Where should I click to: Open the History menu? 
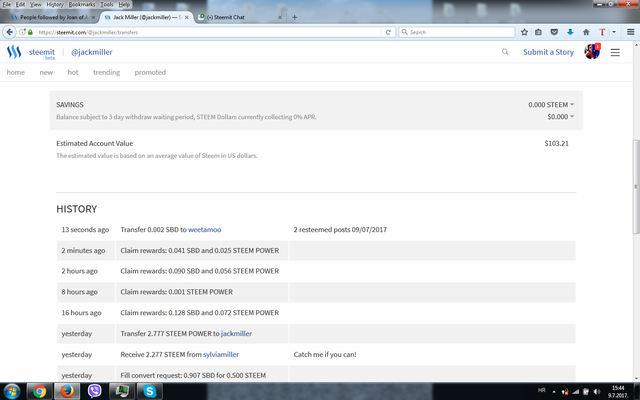tap(55, 4)
